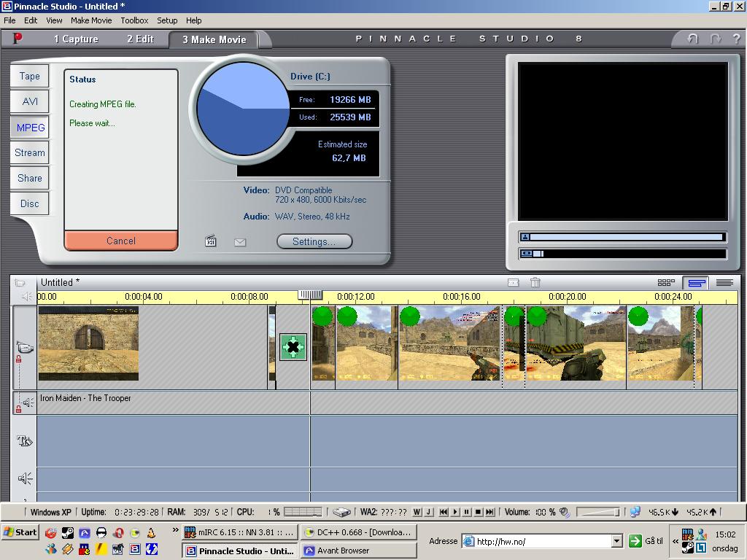Switch to DC++ taskbar window

(358, 532)
